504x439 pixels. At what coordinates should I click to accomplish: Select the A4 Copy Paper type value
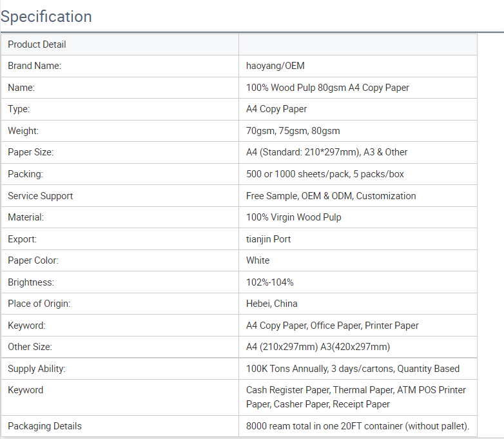click(x=276, y=109)
